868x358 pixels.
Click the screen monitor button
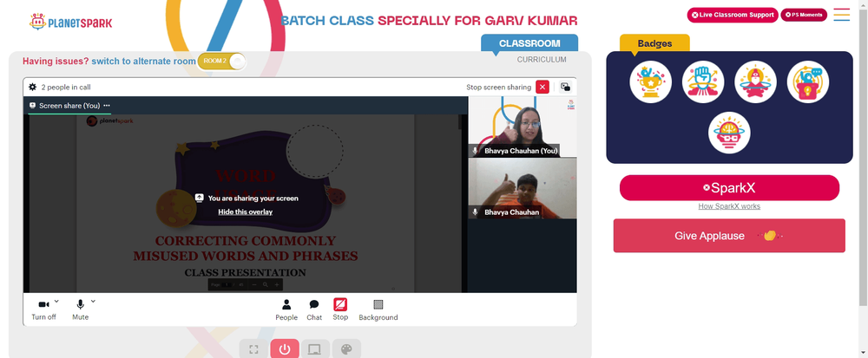click(315, 349)
